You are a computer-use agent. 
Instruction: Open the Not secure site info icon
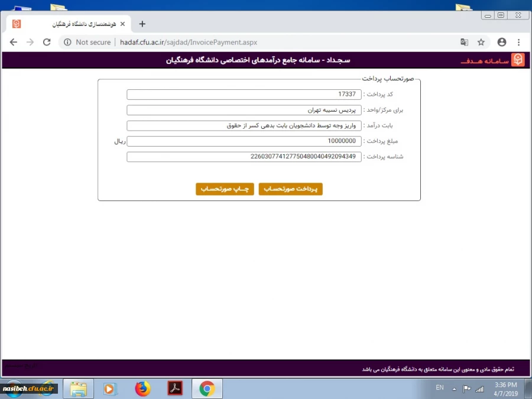(67, 43)
